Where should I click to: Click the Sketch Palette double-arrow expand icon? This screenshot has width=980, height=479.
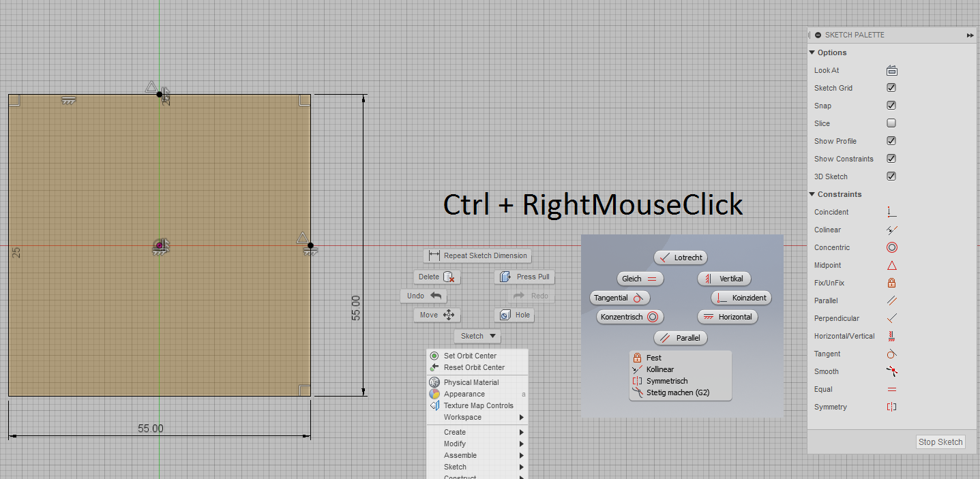pyautogui.click(x=970, y=35)
